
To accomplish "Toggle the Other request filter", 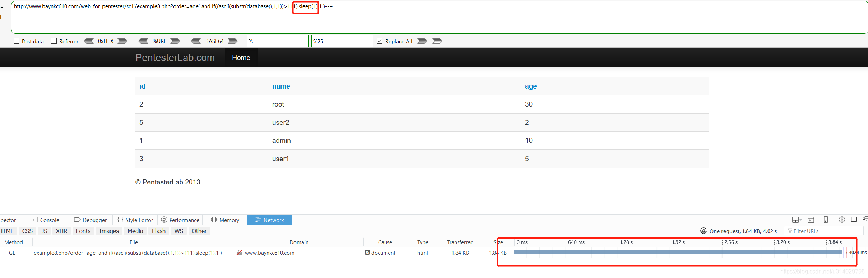I will (199, 231).
